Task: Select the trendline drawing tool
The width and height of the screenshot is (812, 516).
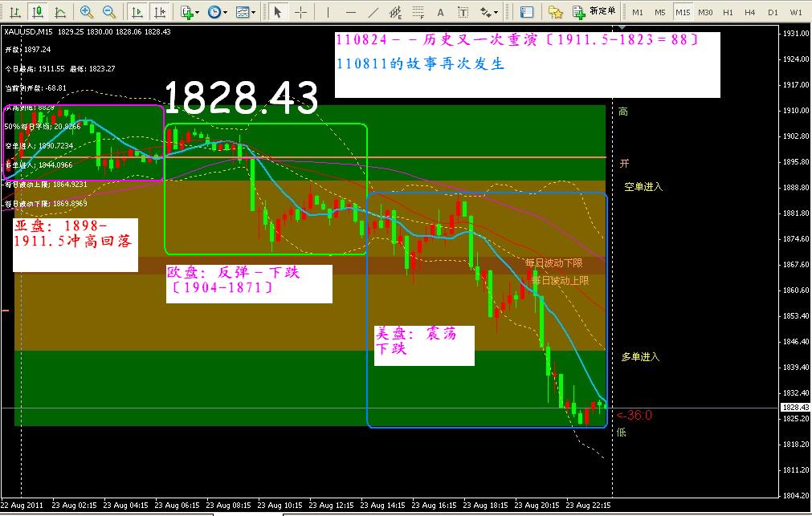Action: (373, 12)
